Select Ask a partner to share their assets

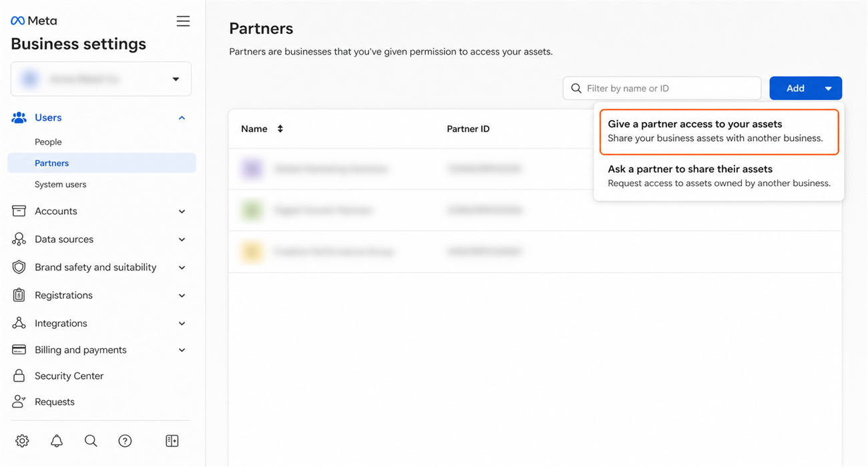718,176
